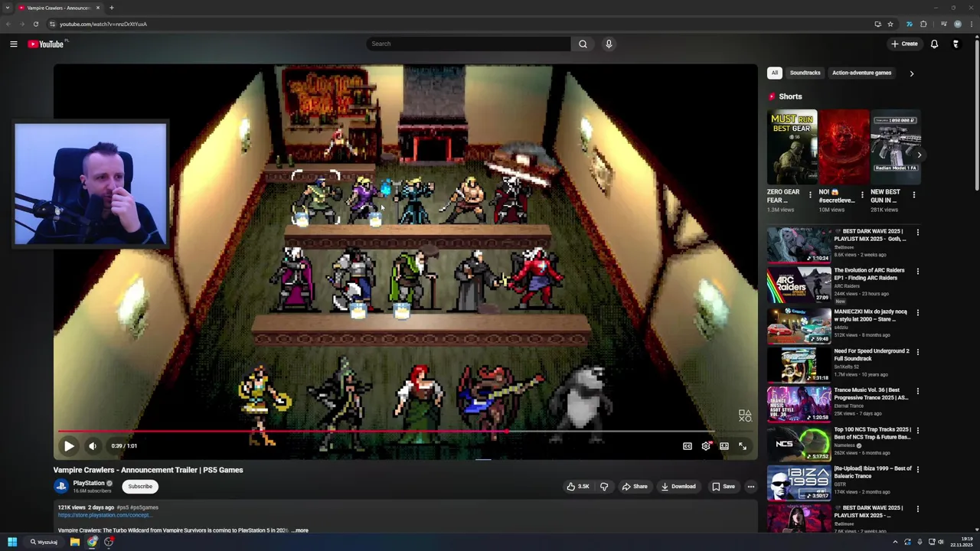Click the browser address bar URL
The height and width of the screenshot is (551, 980).
103,24
